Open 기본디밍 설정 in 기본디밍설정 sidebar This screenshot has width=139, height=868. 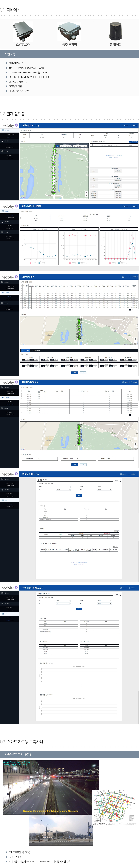(x=9, y=297)
